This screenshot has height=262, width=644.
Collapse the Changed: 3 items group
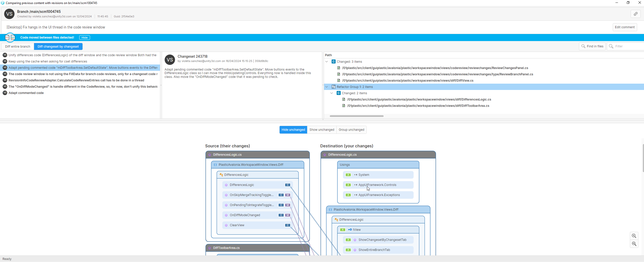(x=327, y=61)
